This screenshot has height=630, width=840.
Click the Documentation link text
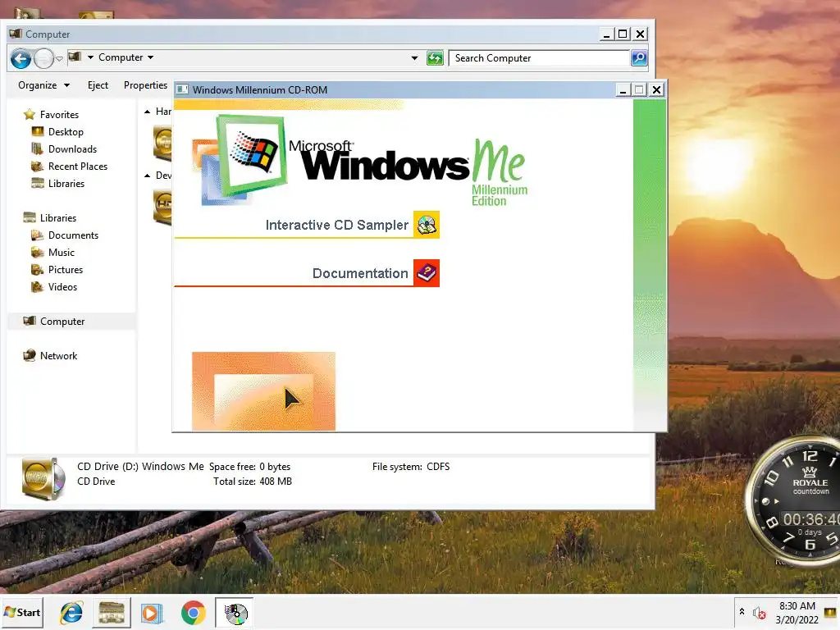click(360, 273)
